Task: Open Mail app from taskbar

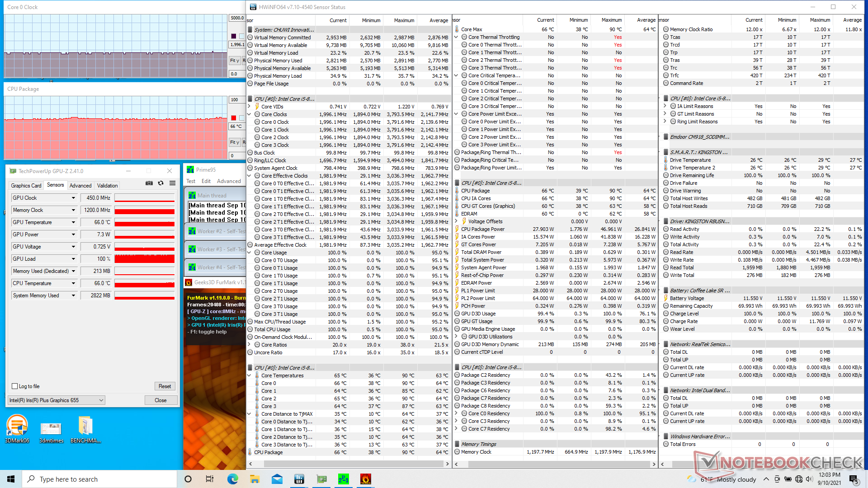Action: coord(277,479)
